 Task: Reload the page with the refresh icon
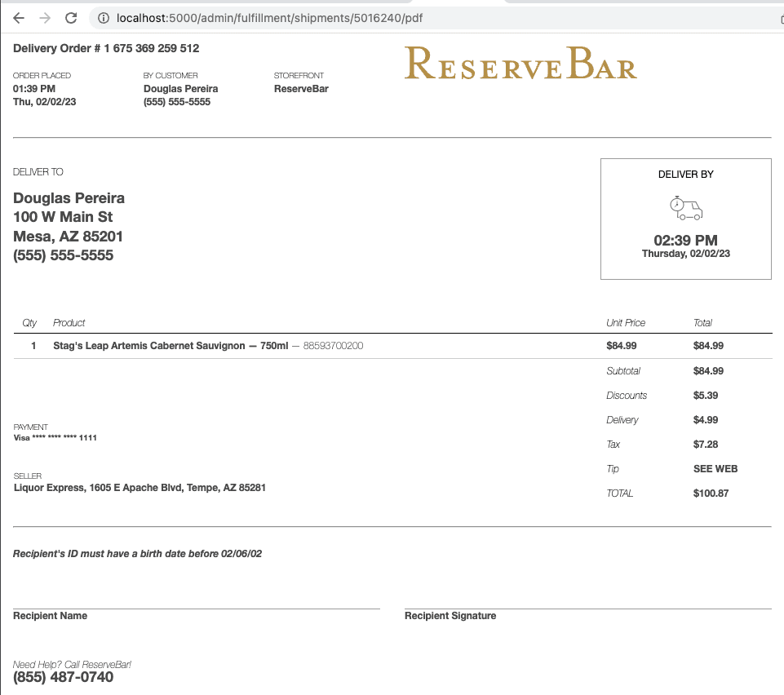[x=71, y=18]
